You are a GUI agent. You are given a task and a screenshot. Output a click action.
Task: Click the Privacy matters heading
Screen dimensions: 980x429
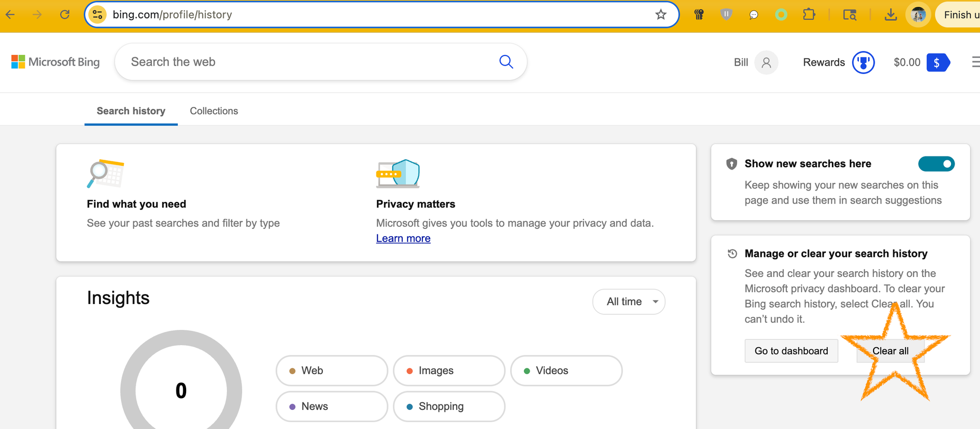(x=416, y=204)
